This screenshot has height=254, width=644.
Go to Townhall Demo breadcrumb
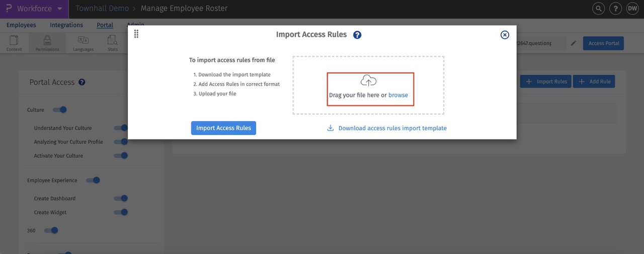[x=102, y=9]
